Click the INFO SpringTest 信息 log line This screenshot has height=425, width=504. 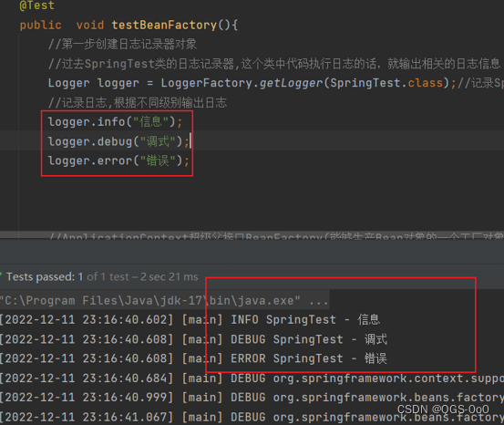point(190,320)
